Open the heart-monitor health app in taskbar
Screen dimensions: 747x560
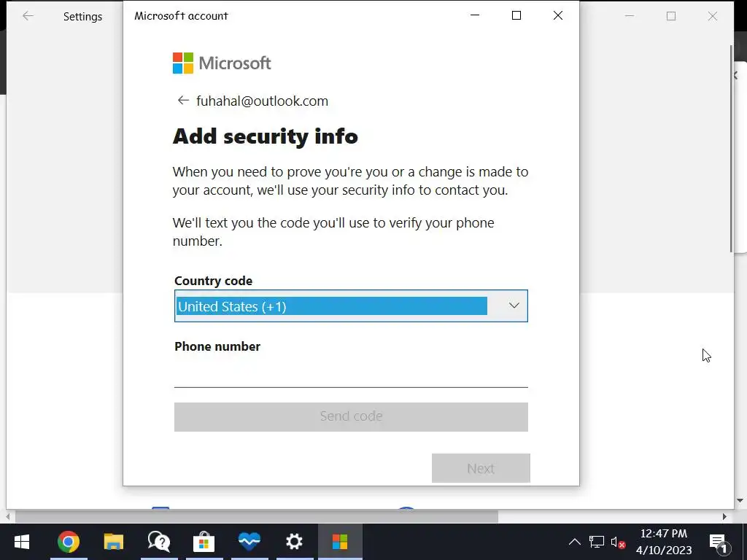click(x=249, y=542)
